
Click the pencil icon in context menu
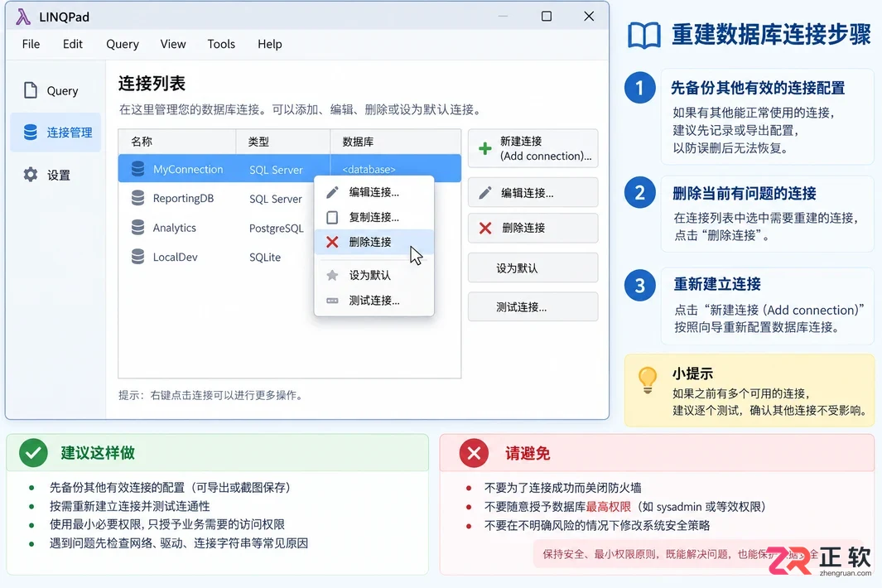332,192
